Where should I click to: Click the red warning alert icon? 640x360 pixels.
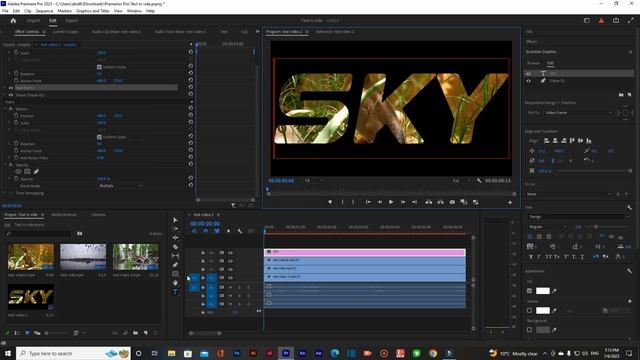(601, 20)
